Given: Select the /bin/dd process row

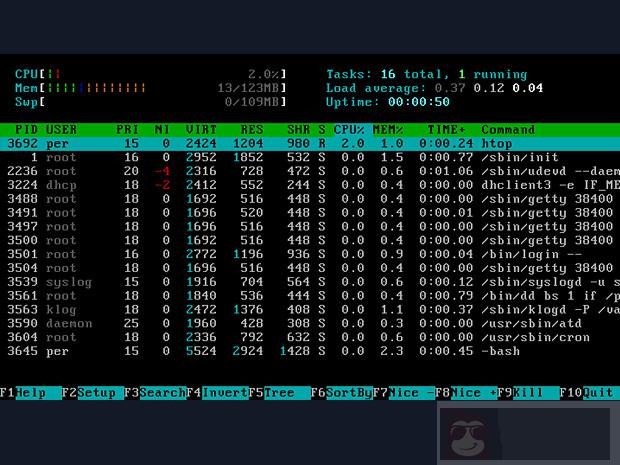Looking at the screenshot, I should tap(310, 296).
